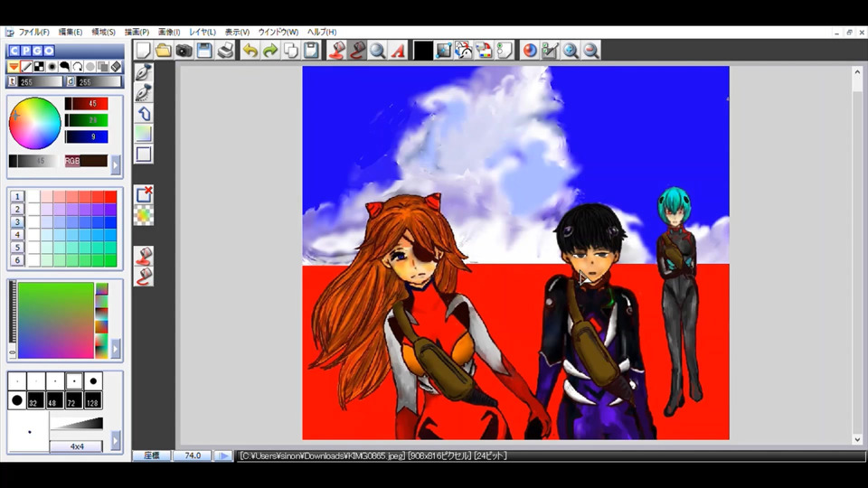Select the soft blur dot brush mode
This screenshot has width=868, height=488.
pyautogui.click(x=52, y=67)
